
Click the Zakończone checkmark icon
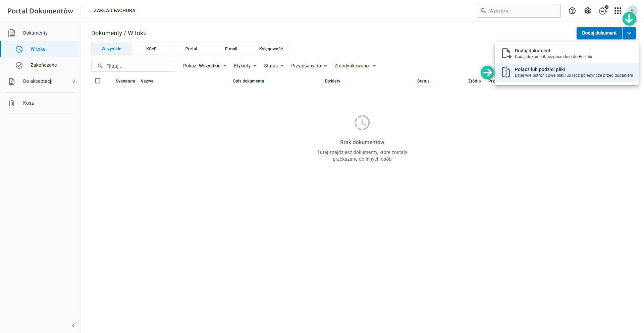point(19,65)
